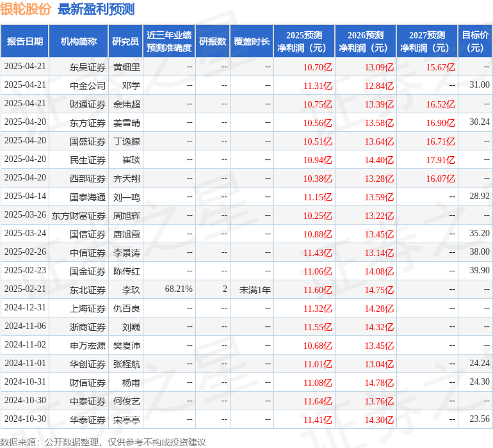
Task: Click 华泰证券 institution cell
Action: tap(88, 420)
